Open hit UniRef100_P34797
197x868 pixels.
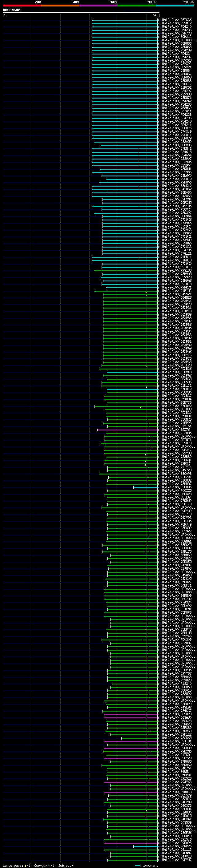pyautogui.click(x=177, y=91)
